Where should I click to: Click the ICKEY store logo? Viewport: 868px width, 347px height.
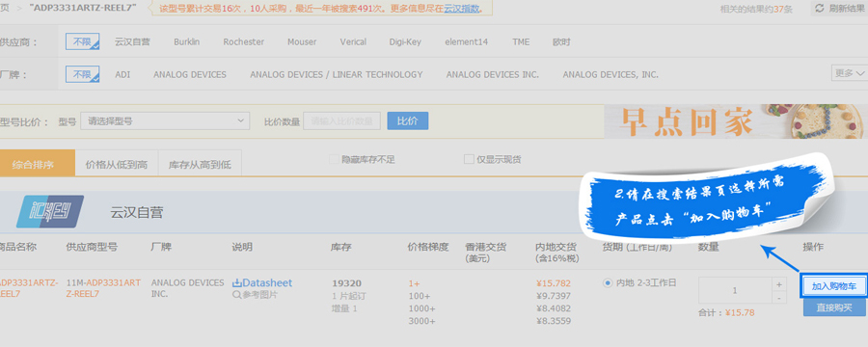pos(50,211)
